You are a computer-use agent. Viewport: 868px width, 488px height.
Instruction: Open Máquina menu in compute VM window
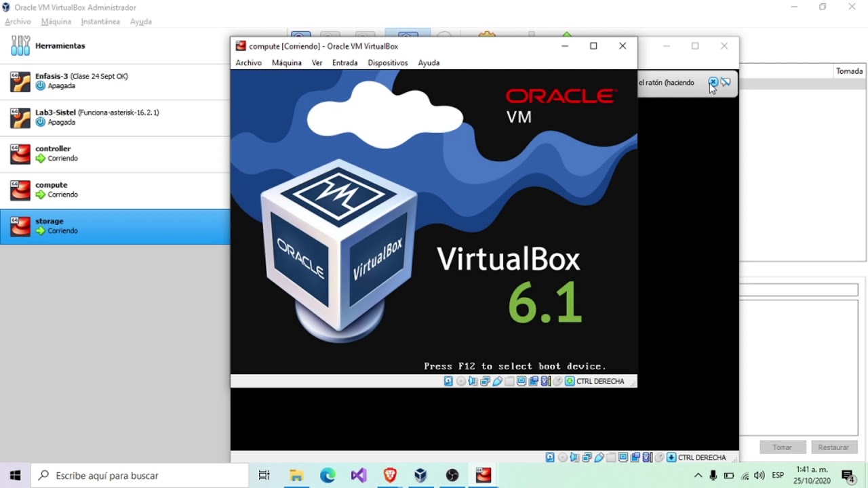point(286,62)
